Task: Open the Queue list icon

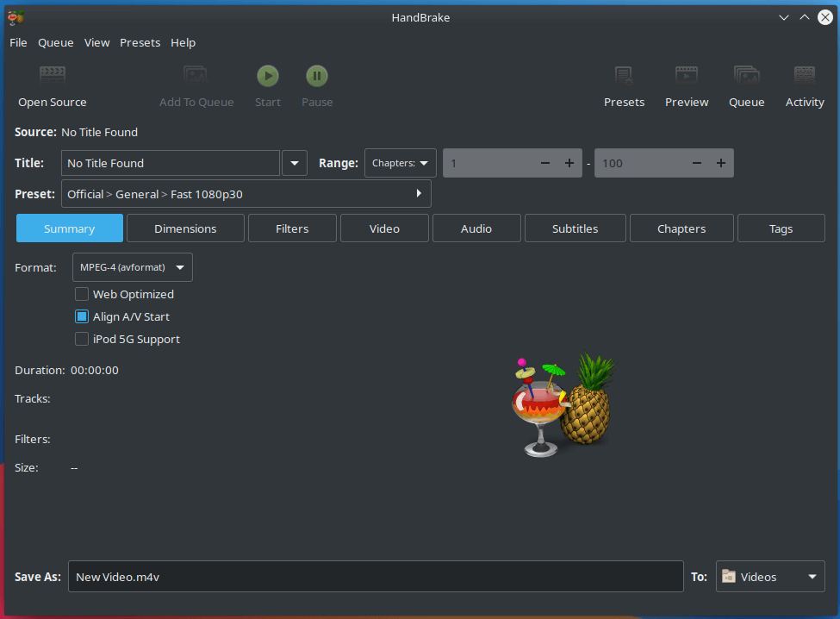Action: (x=747, y=75)
